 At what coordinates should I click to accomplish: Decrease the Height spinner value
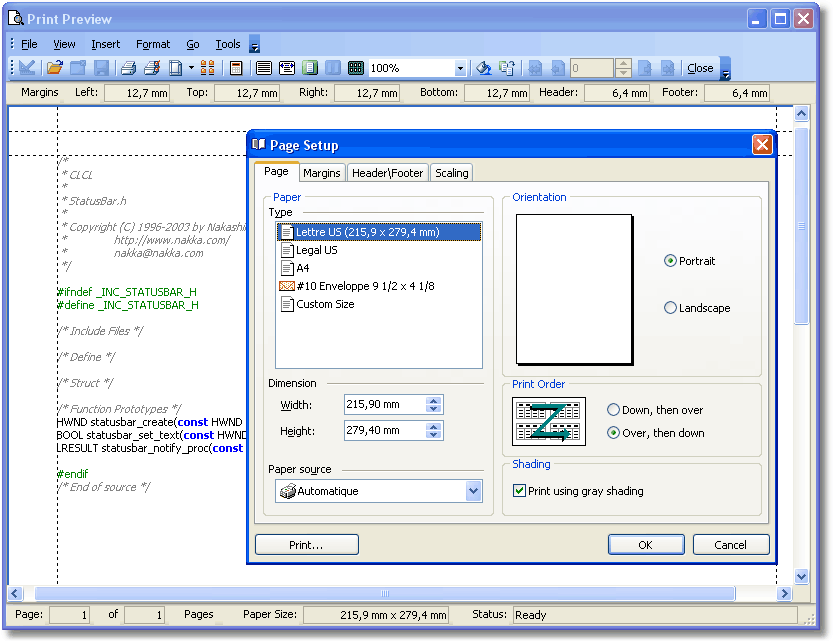pos(433,434)
